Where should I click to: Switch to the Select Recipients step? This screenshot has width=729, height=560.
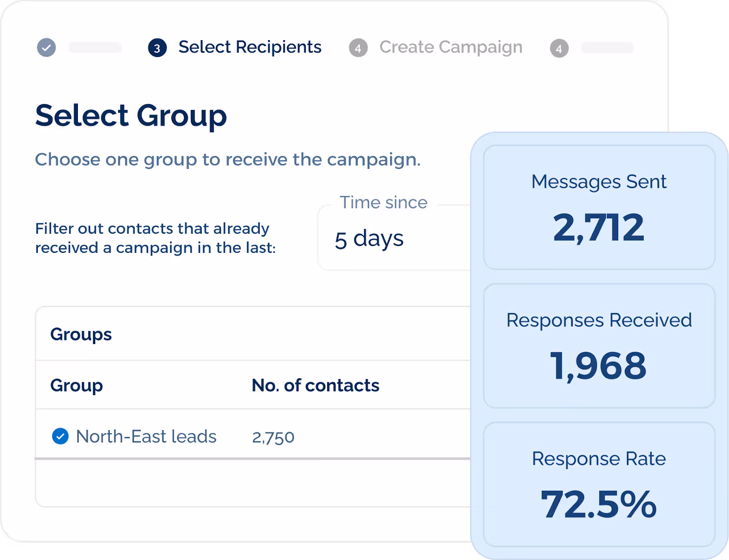click(250, 47)
